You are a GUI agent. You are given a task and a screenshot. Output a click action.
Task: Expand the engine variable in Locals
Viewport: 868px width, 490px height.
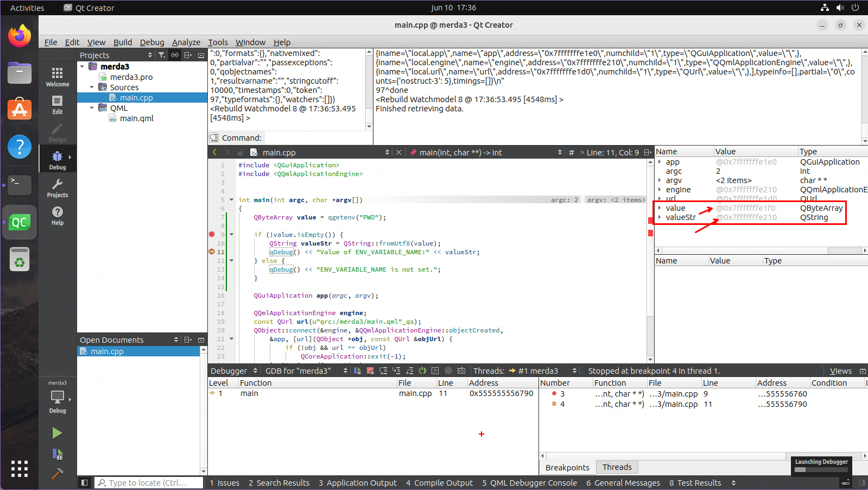click(660, 190)
